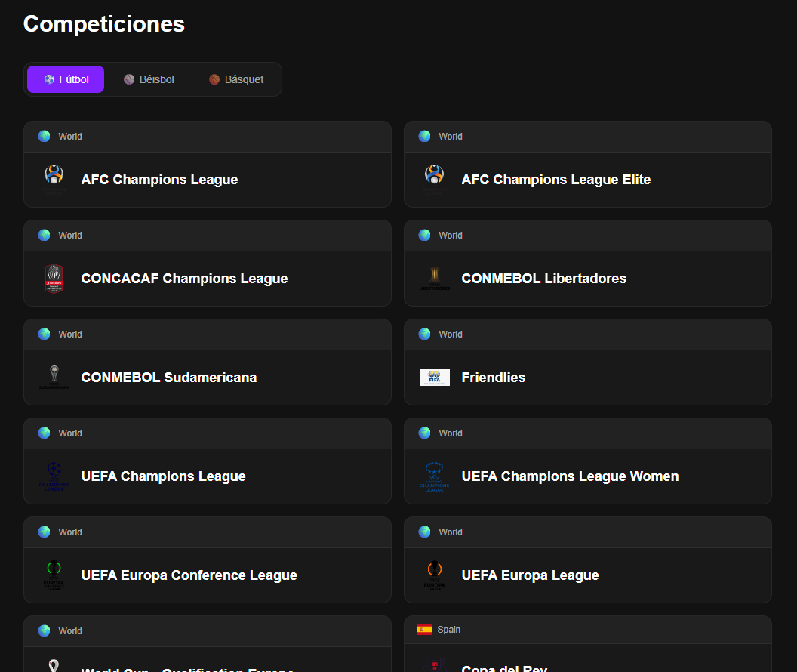Click globe icon above Friendlies

click(x=424, y=334)
